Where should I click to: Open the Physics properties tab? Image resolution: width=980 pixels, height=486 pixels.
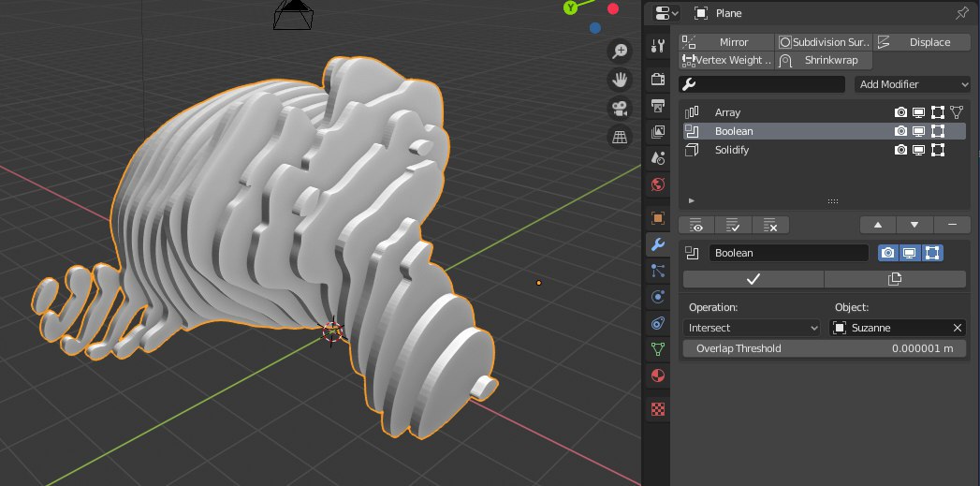pyautogui.click(x=657, y=297)
